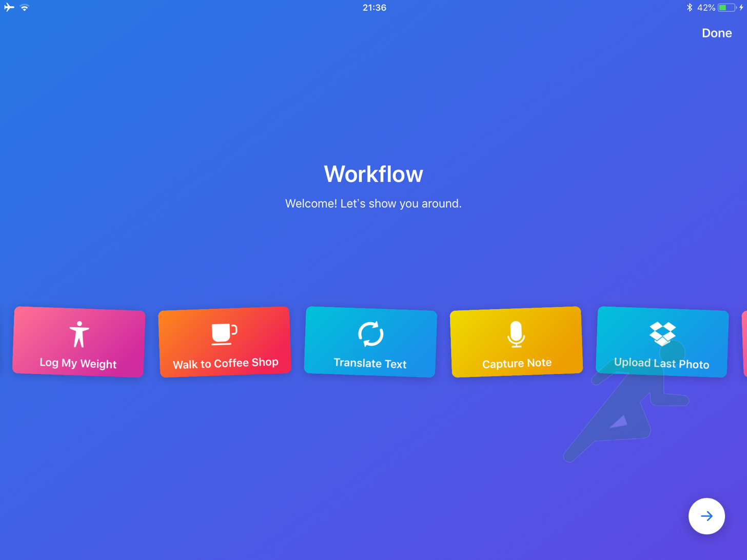Viewport: 747px width, 560px height.
Task: Tap the Wi-Fi status icon
Action: point(25,8)
